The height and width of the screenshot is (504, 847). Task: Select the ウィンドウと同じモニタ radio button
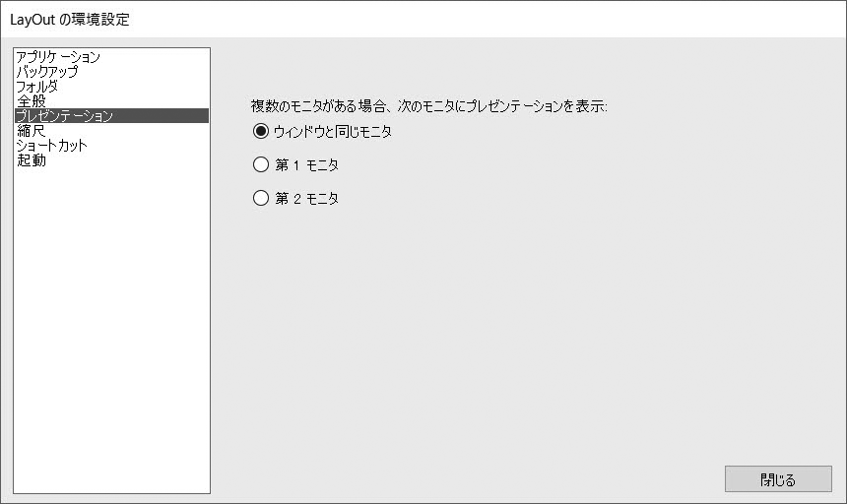(261, 131)
